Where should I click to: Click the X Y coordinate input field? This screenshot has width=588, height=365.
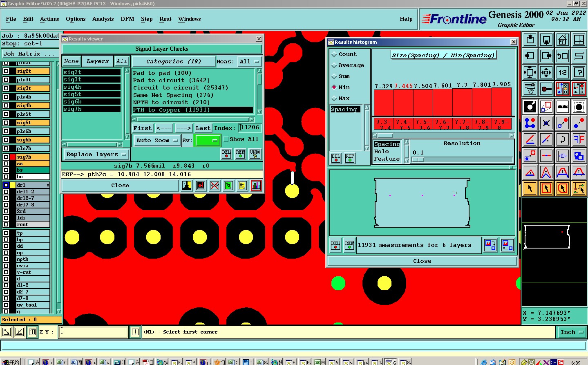(x=94, y=332)
